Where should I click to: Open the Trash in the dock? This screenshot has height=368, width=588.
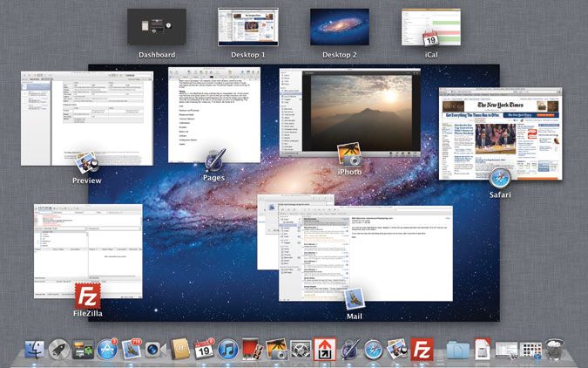pyautogui.click(x=554, y=351)
